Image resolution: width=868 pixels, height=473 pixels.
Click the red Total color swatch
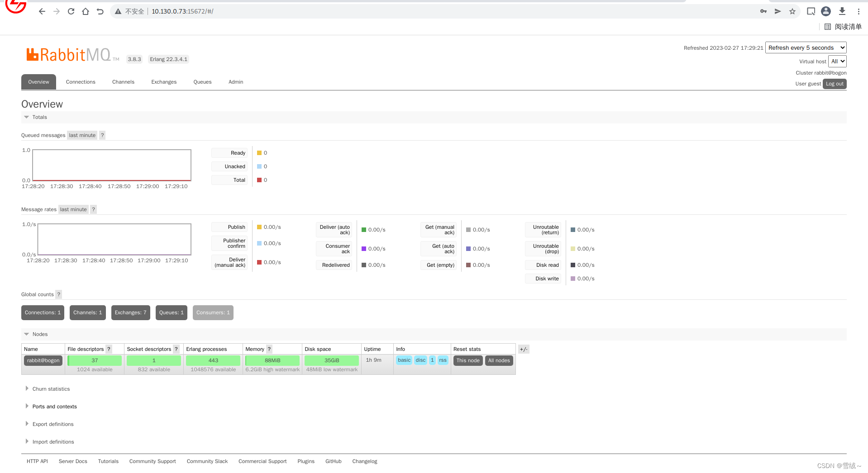259,180
